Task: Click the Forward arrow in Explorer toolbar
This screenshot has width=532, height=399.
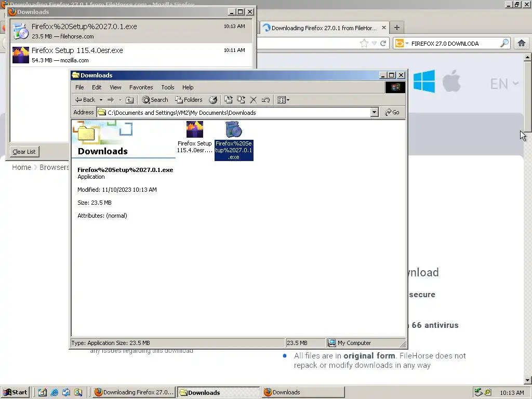Action: click(111, 100)
